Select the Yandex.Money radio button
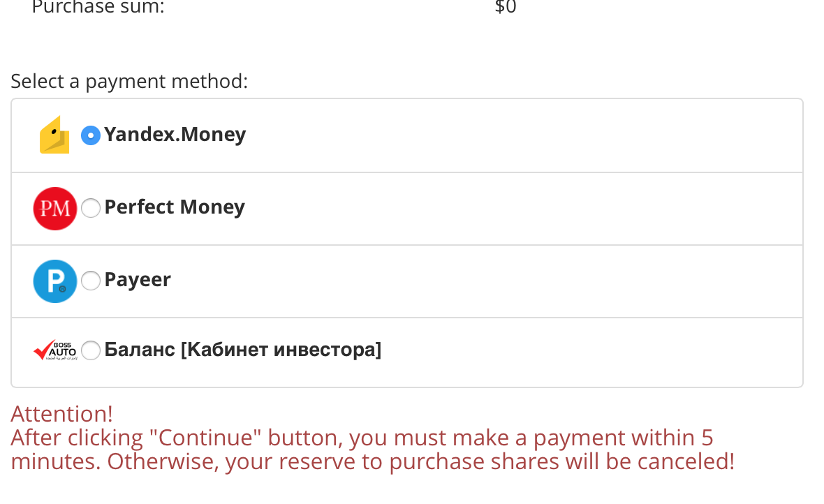The width and height of the screenshot is (824, 504). tap(91, 135)
